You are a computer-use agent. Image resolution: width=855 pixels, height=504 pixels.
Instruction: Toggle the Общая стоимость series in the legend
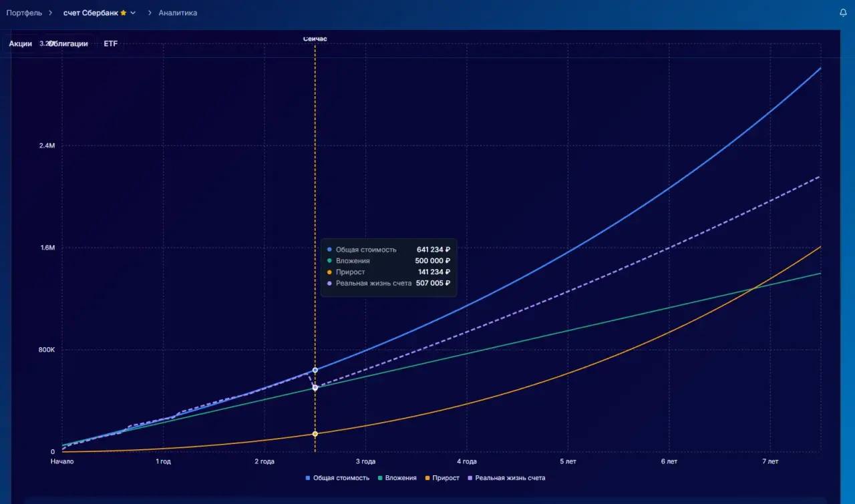tap(337, 478)
